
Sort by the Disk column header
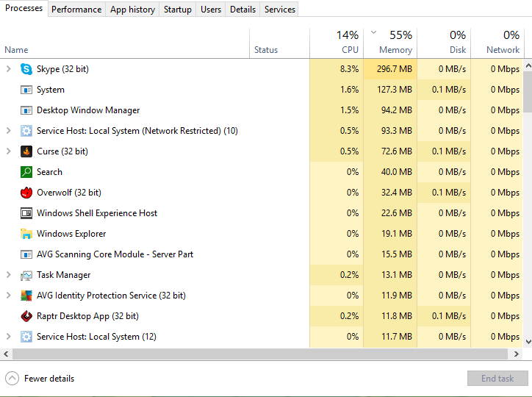[444, 43]
